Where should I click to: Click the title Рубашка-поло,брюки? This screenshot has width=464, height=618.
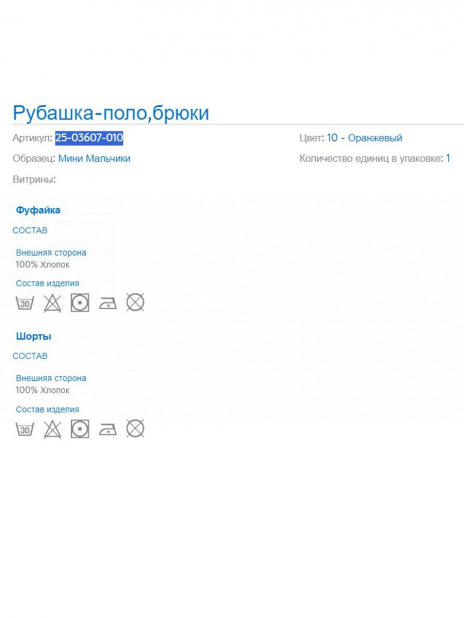point(111,113)
